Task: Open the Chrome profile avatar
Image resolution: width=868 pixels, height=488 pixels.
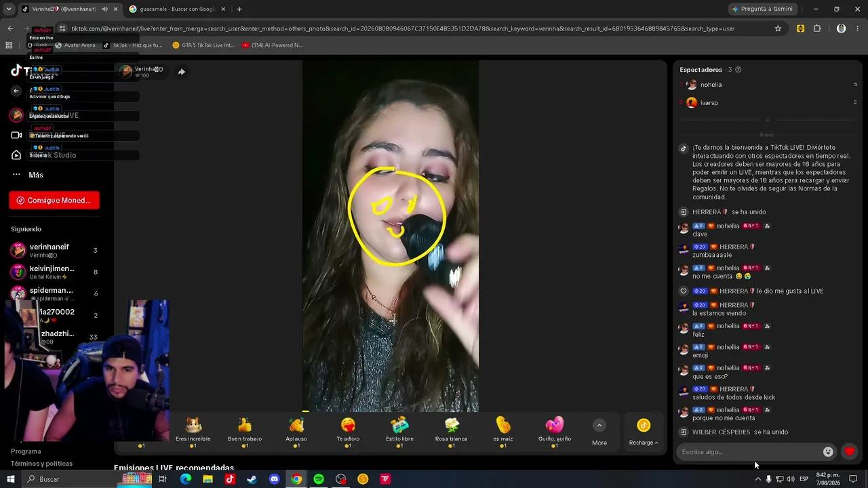Action: (841, 28)
